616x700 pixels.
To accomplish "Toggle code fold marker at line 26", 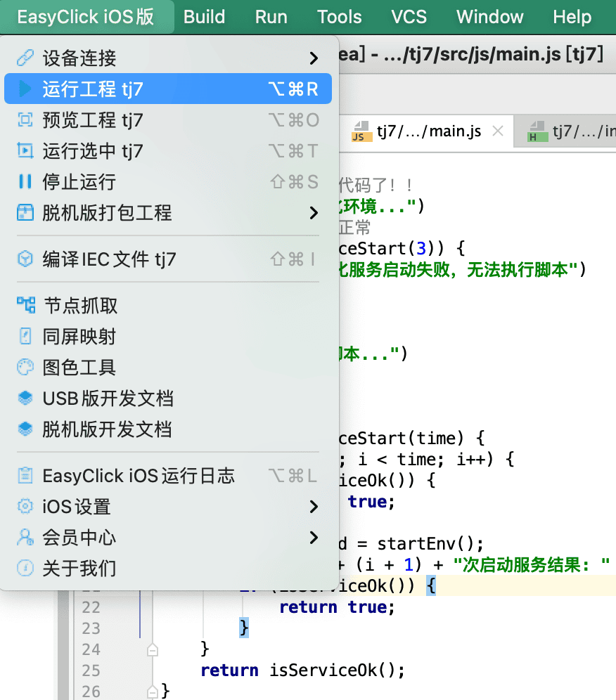I will [153, 692].
